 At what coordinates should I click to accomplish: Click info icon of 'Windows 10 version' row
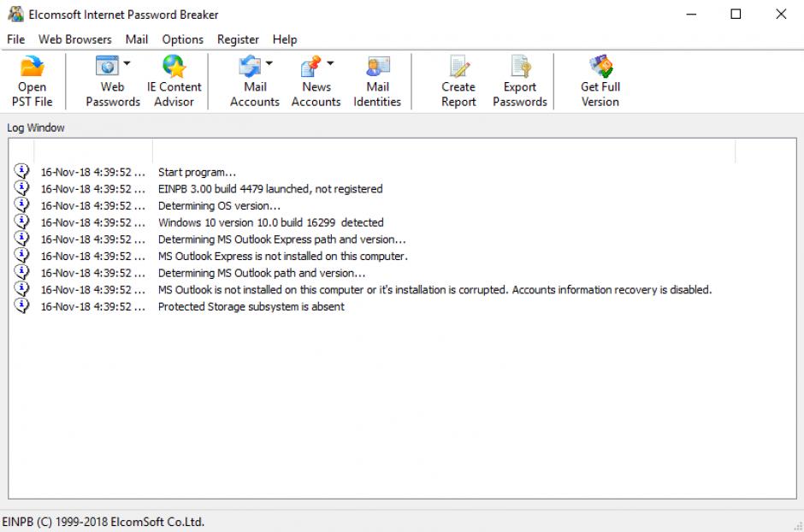(x=21, y=222)
